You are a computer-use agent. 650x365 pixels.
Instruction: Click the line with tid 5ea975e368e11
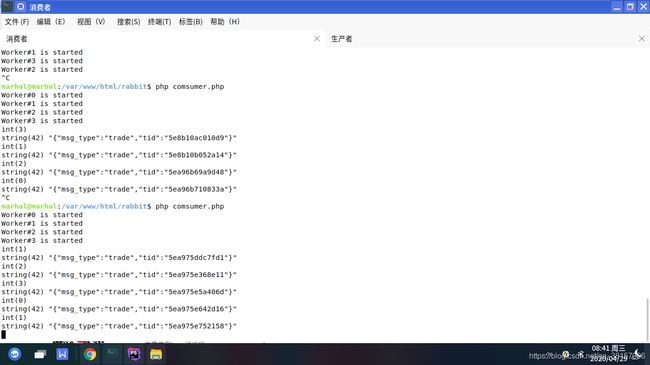(x=119, y=275)
